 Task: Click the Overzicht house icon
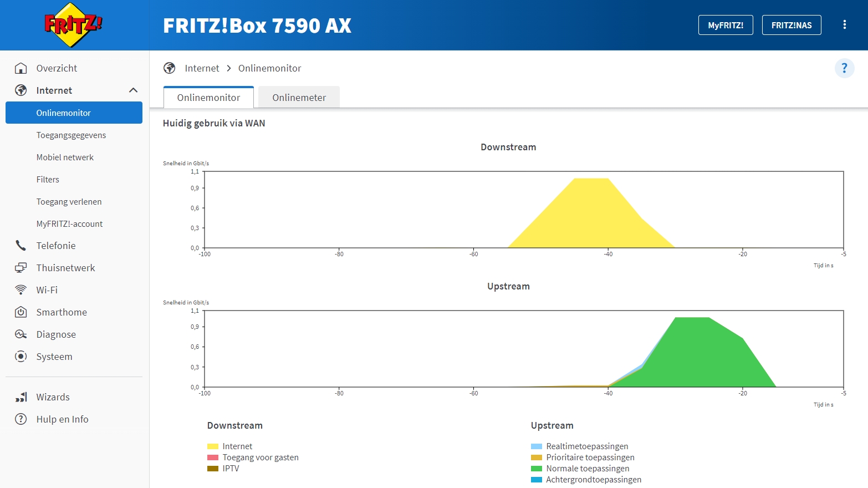point(21,68)
